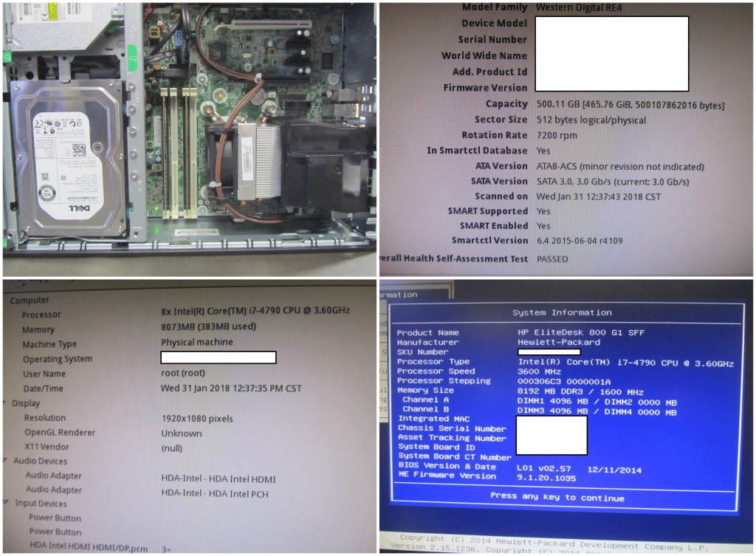
Task: Click the Channel A 'DIMM1 4096 MB' value
Action: [552, 401]
